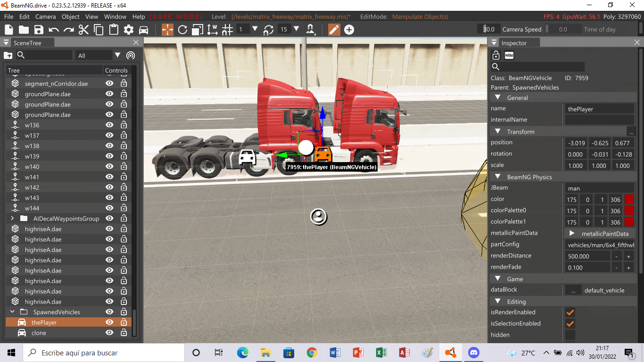Viewport: 644px width, 362px height.
Task: Open the colorPalette0 red swatch
Action: [x=629, y=211]
